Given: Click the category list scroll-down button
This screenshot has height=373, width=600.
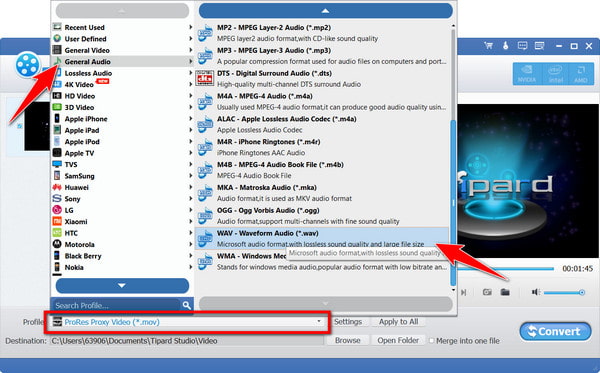Looking at the screenshot, I should pyautogui.click(x=122, y=285).
